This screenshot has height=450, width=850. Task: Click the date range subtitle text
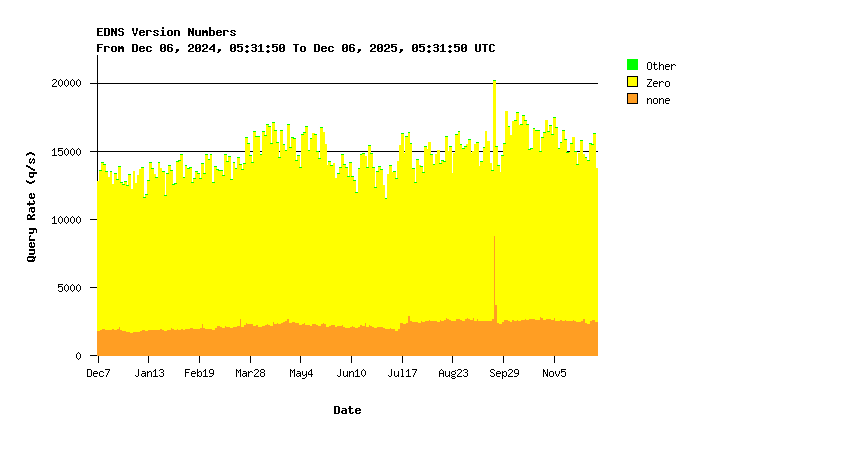pos(295,48)
